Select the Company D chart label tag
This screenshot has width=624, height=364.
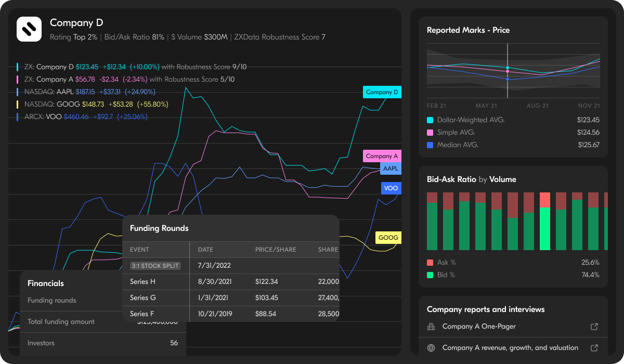[382, 92]
